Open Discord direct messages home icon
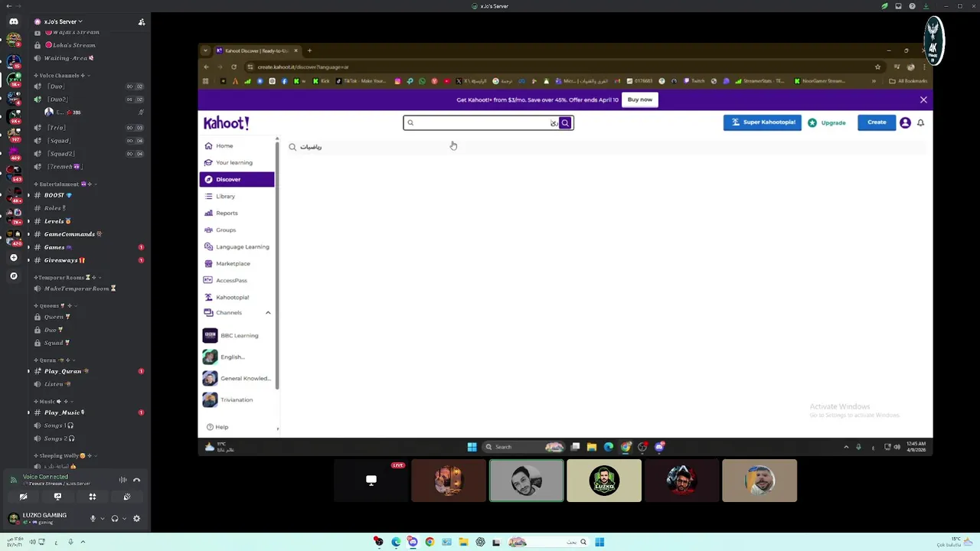Screen dimensions: 980x551 click(13, 21)
